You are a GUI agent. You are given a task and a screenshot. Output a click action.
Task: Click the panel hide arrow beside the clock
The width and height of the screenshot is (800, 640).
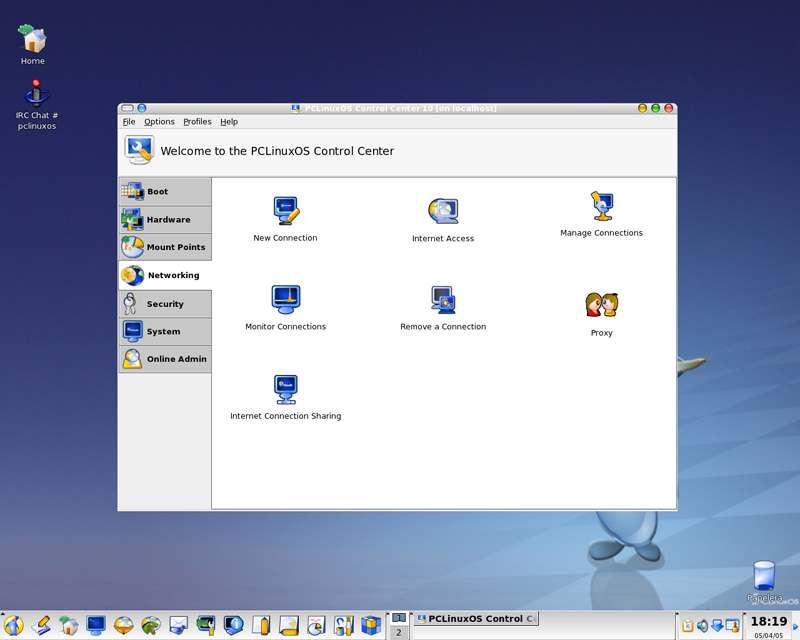795,627
